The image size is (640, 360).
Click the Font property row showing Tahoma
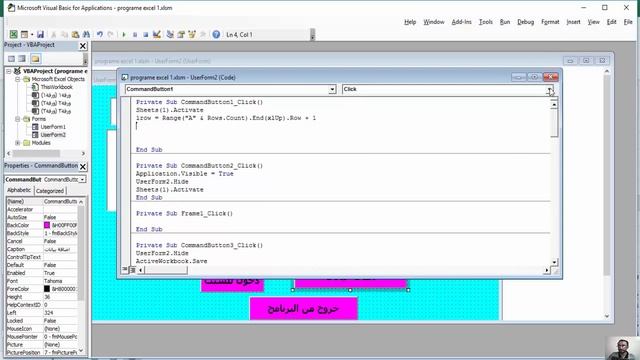42,281
